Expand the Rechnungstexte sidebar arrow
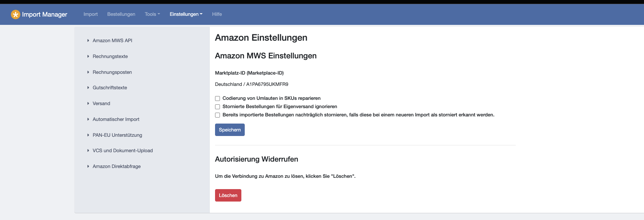This screenshot has height=220, width=644. 88,56
